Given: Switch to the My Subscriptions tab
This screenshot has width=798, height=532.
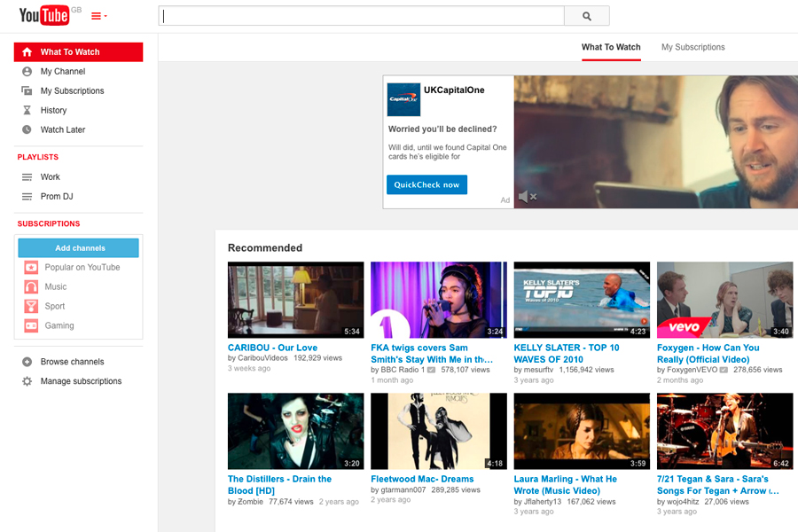Looking at the screenshot, I should [x=692, y=47].
